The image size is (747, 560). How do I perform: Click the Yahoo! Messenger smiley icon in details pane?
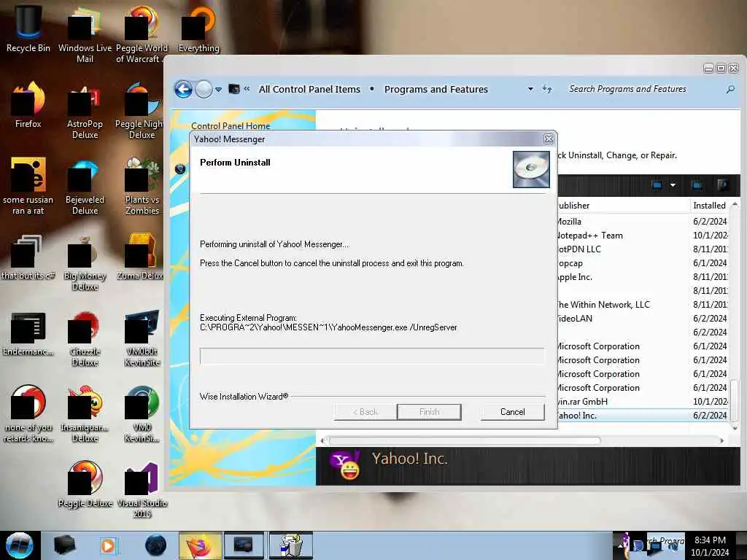pos(345,464)
